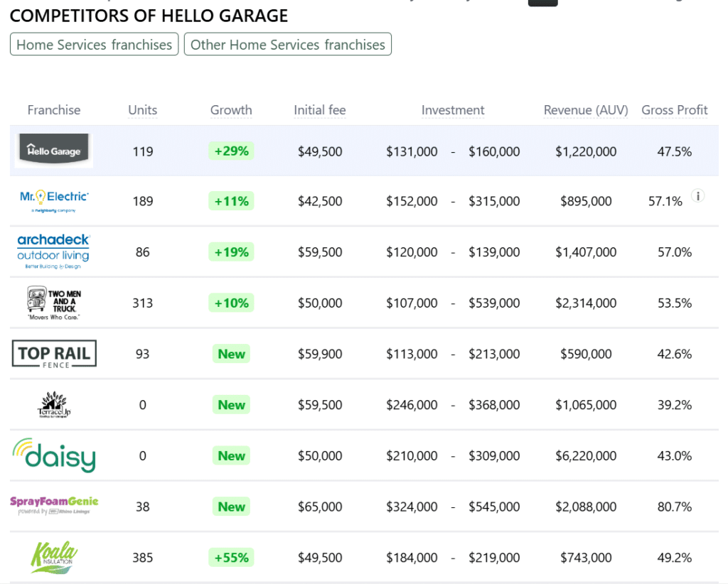Click units value 313

point(142,303)
